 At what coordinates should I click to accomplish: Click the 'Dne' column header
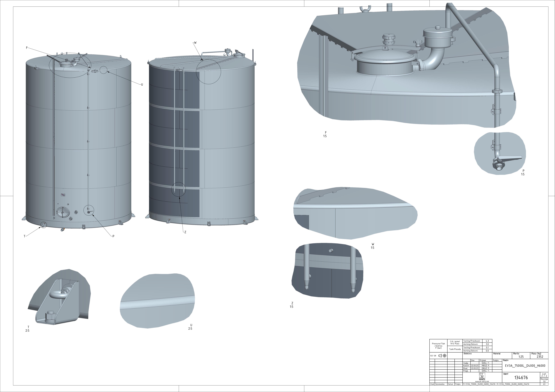pyautogui.click(x=473, y=360)
